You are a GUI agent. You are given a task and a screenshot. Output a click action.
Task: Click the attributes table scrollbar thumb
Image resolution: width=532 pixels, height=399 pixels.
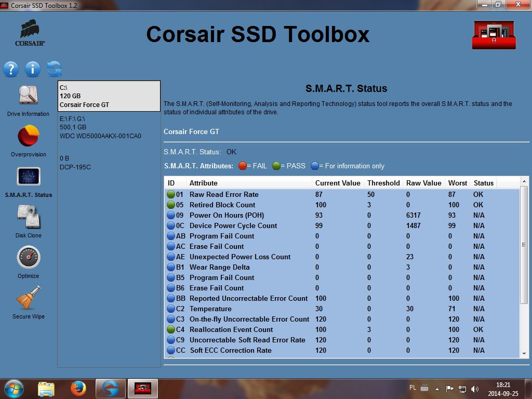tap(524, 245)
